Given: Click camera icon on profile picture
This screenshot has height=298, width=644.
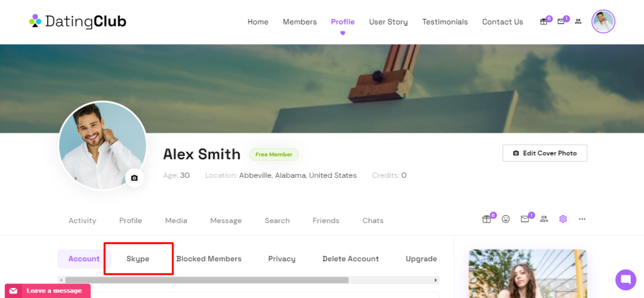Looking at the screenshot, I should pos(134,178).
